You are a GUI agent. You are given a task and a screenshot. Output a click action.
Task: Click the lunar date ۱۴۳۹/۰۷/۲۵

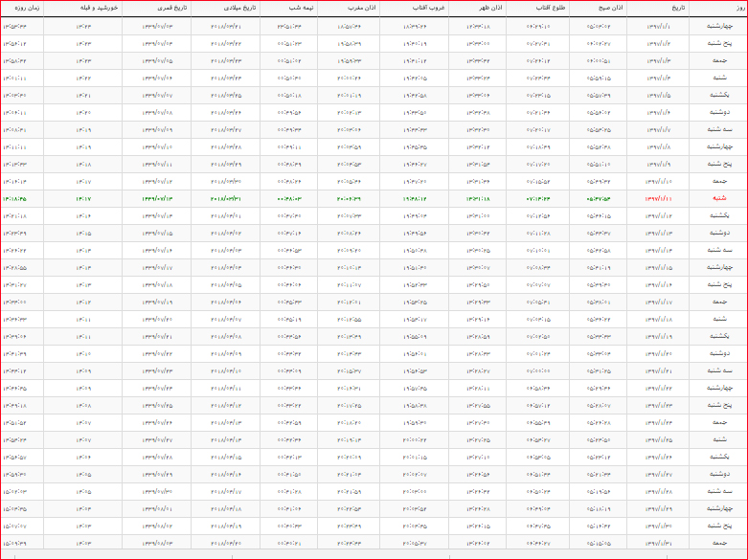point(157,406)
